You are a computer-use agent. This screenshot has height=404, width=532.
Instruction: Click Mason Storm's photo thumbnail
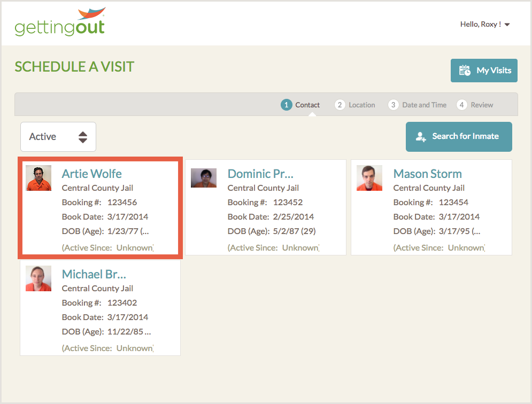click(369, 178)
